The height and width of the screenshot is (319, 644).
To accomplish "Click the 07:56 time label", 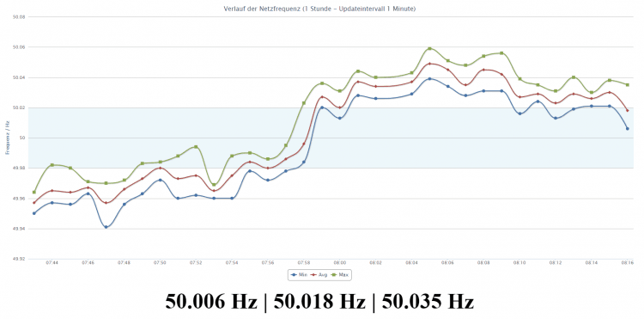I will [x=268, y=262].
